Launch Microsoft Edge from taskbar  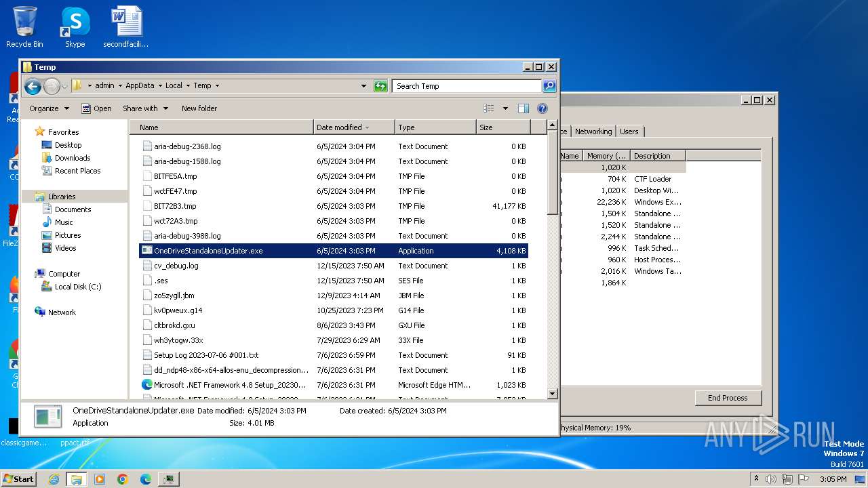145,479
